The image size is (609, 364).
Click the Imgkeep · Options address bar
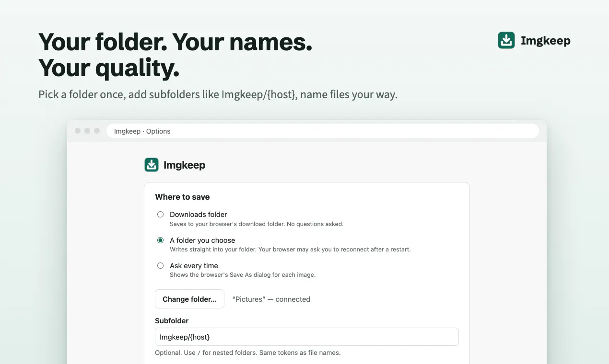[x=323, y=131]
